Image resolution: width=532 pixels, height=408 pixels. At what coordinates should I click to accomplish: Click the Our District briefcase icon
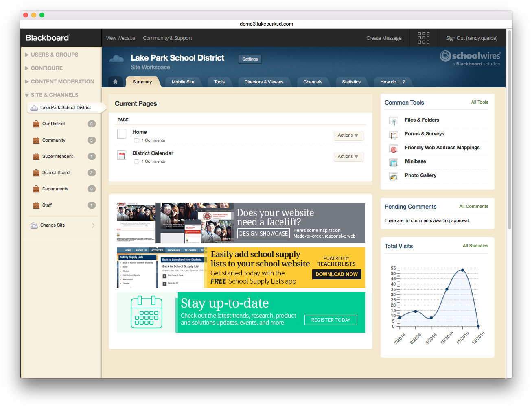[x=36, y=124]
